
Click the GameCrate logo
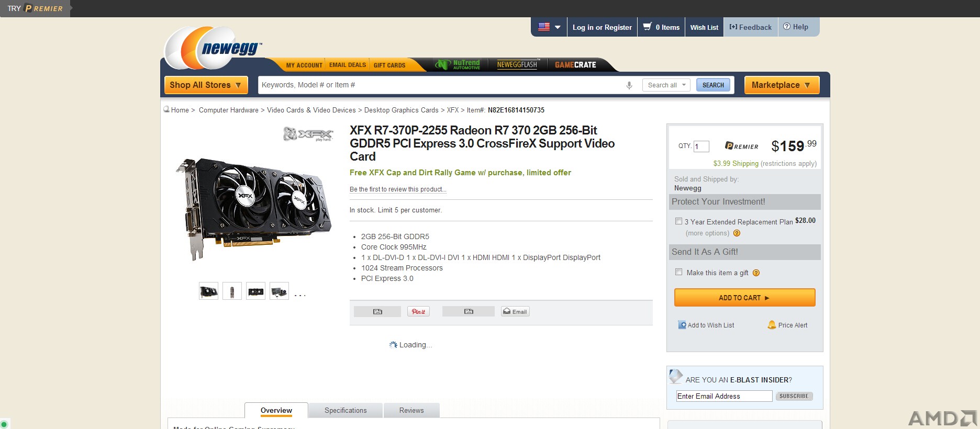[x=575, y=65]
